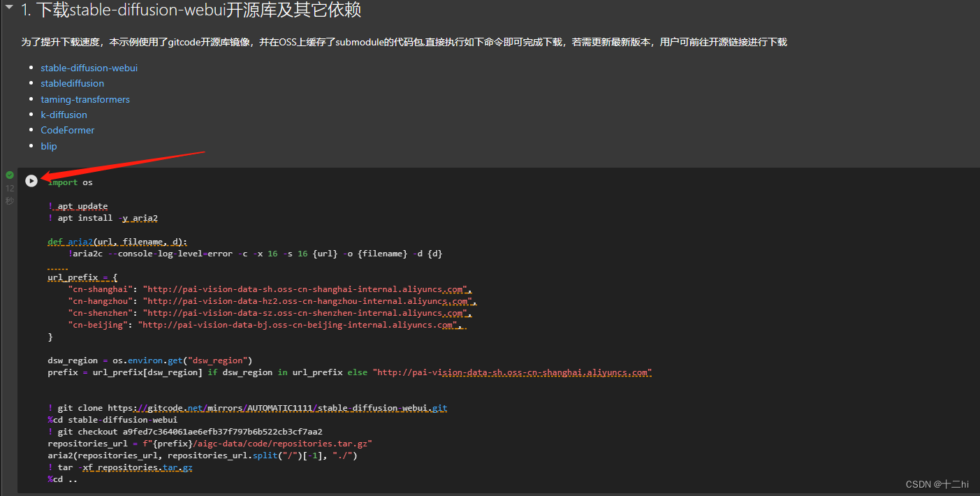The image size is (980, 496).
Task: Open CodeFormer link
Action: [x=67, y=130]
